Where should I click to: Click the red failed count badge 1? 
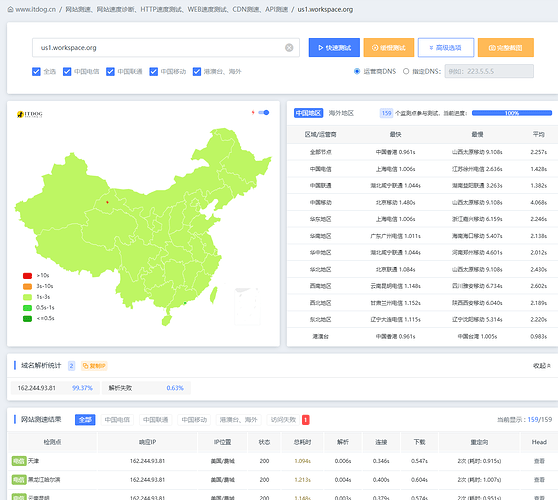tap(306, 420)
